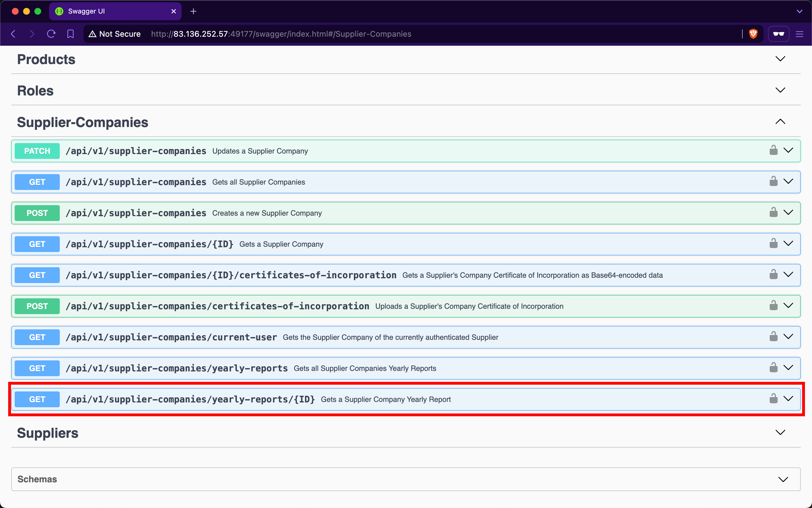Bookmark this page with the bookmark icon
The image size is (812, 508).
70,34
